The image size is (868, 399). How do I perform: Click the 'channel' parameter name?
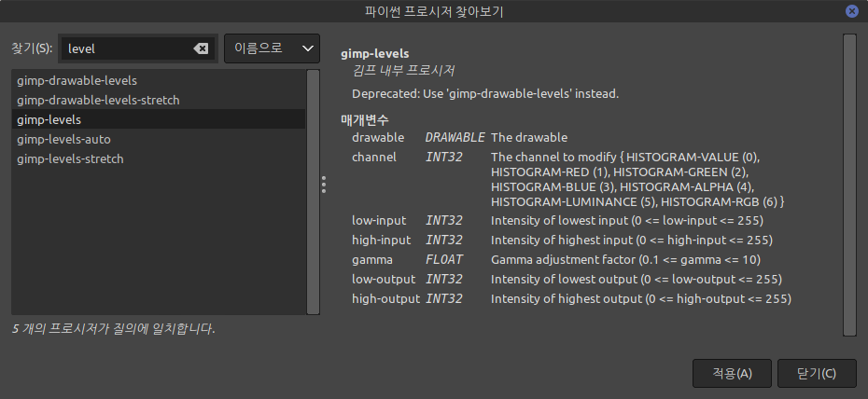[x=374, y=157]
